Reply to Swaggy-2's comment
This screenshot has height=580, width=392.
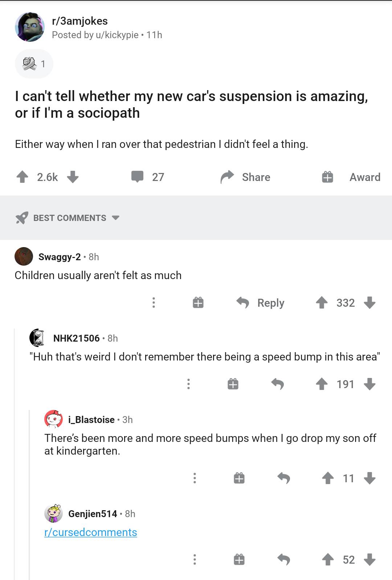coord(261,303)
